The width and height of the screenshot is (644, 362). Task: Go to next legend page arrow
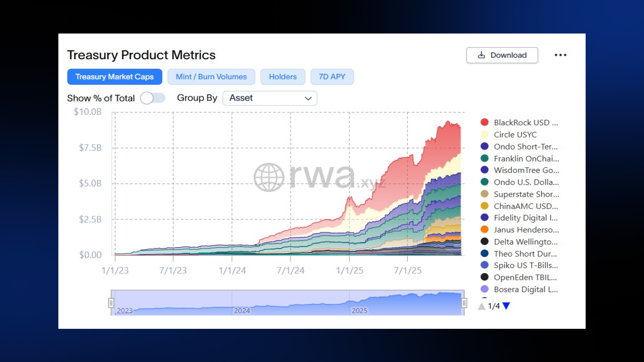click(506, 306)
